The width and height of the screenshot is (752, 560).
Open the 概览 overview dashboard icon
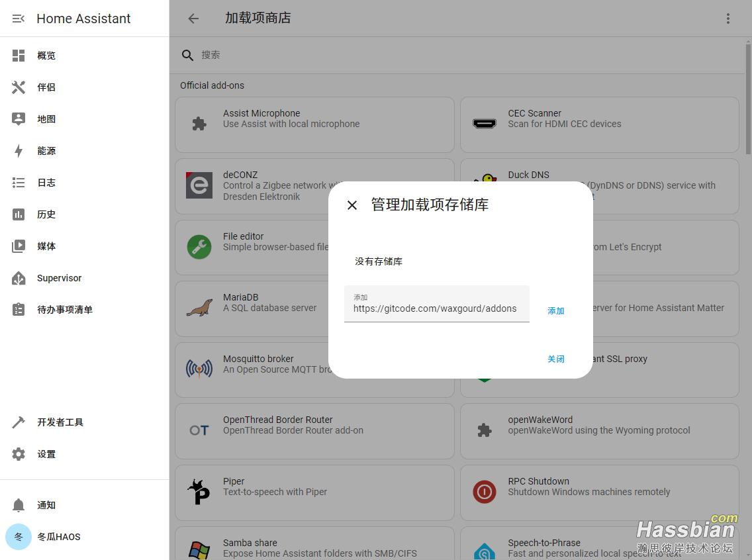click(x=19, y=56)
